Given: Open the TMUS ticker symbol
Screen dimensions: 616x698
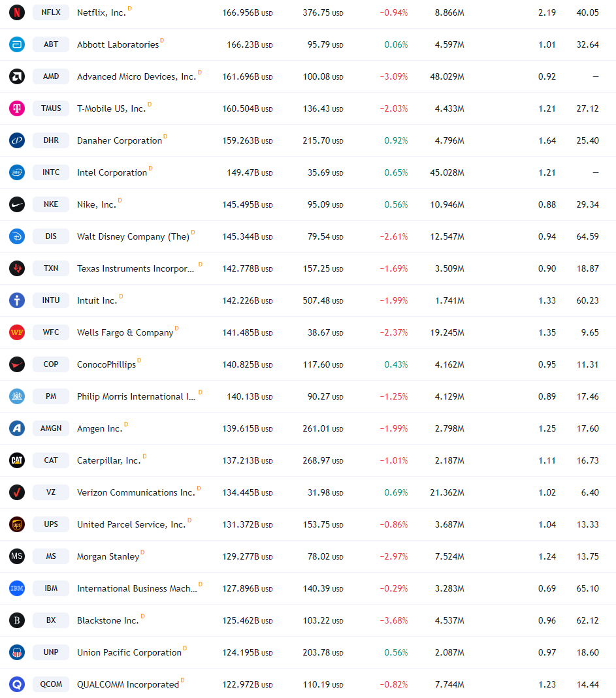Looking at the screenshot, I should 51,108.
